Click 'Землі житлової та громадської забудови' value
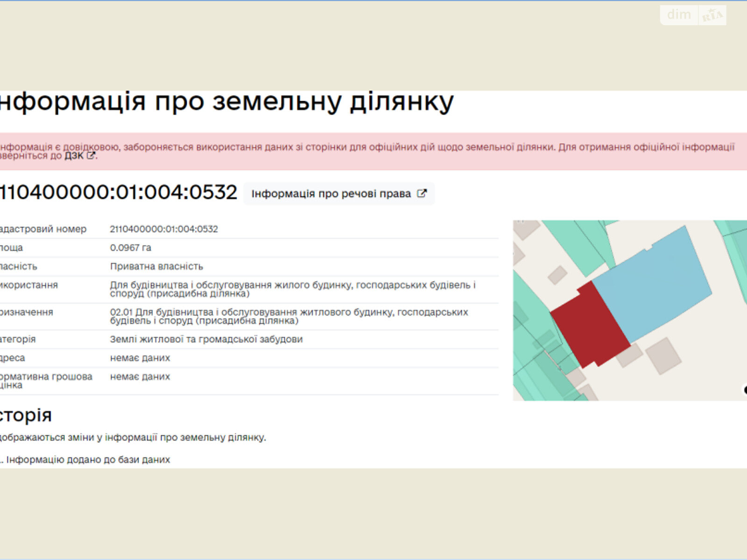Viewport: 747px width, 560px height. point(206,339)
